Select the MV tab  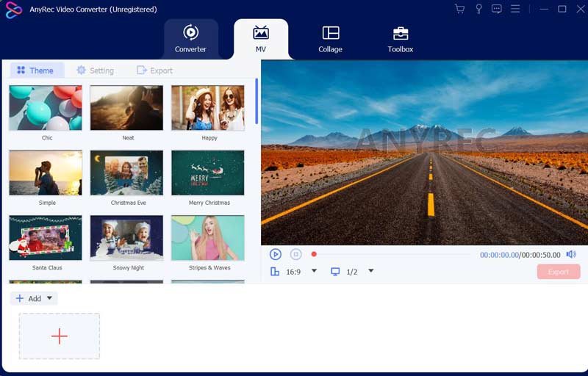(x=261, y=40)
